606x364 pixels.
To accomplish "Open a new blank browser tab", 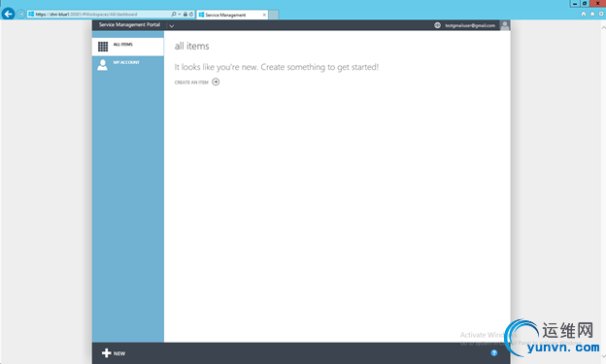I will pyautogui.click(x=274, y=15).
